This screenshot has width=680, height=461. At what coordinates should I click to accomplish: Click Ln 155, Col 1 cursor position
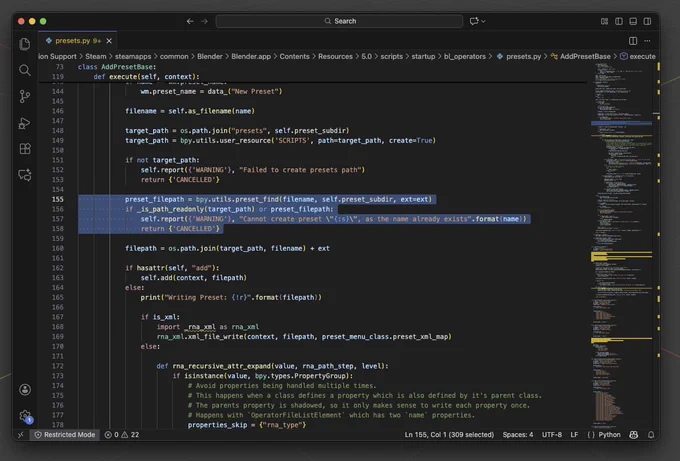[x=449, y=435]
